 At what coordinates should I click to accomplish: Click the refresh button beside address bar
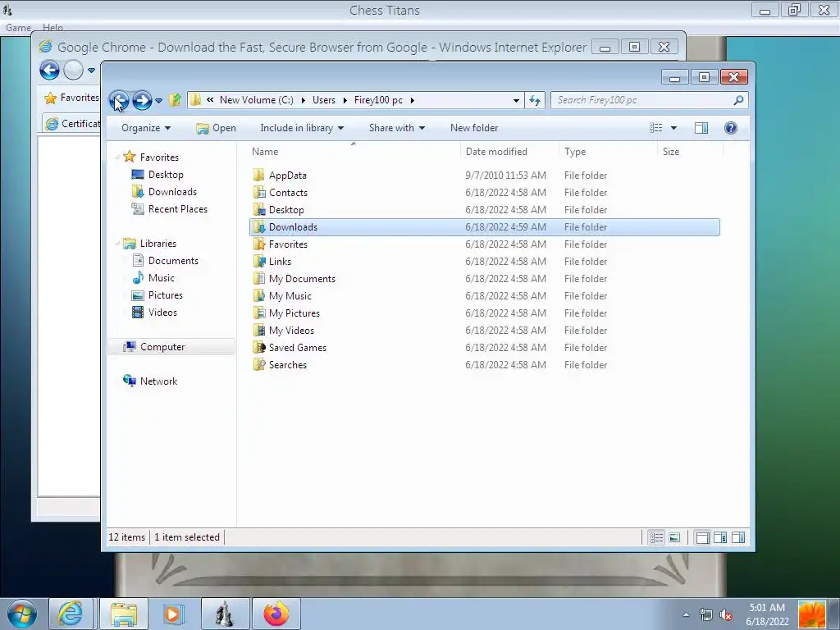pyautogui.click(x=535, y=100)
